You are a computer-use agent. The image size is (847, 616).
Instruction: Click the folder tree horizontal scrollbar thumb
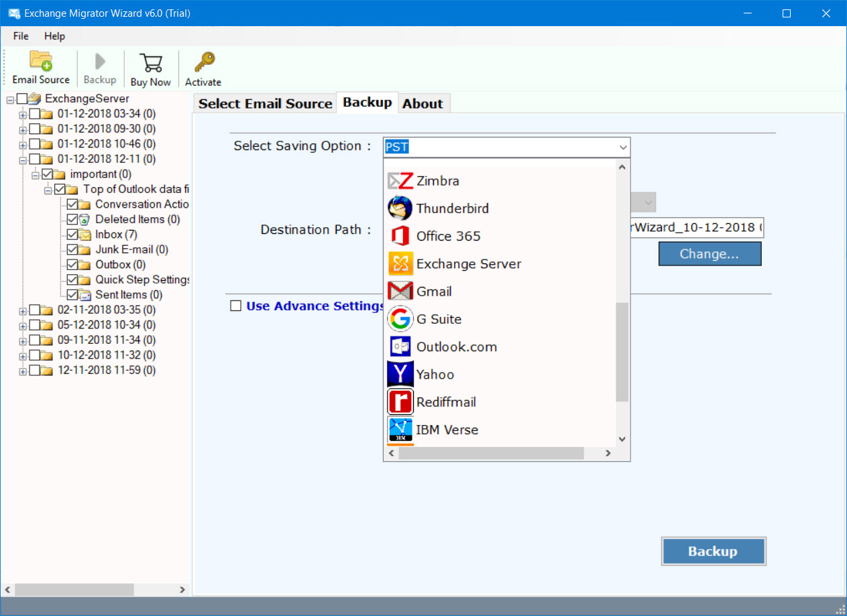(74, 589)
